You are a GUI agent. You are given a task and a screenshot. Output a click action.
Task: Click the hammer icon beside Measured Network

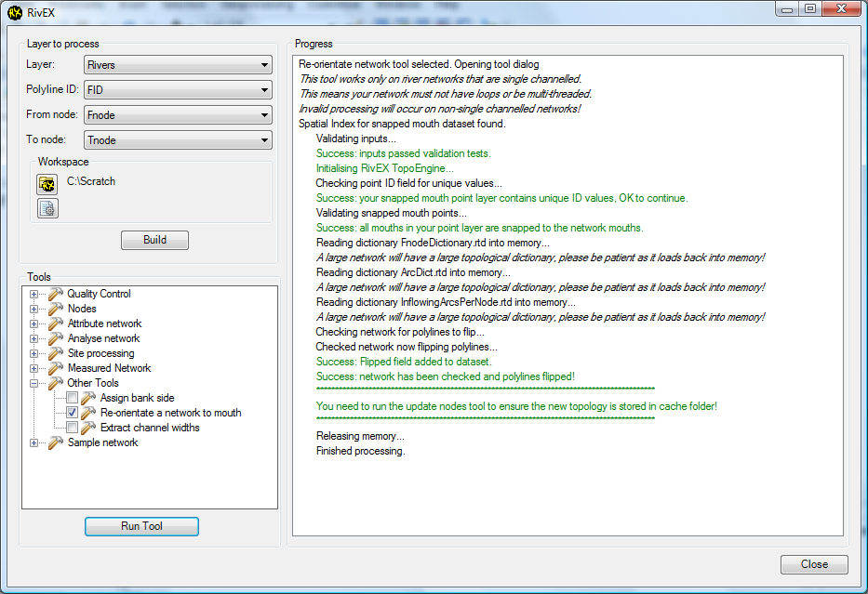pyautogui.click(x=56, y=368)
